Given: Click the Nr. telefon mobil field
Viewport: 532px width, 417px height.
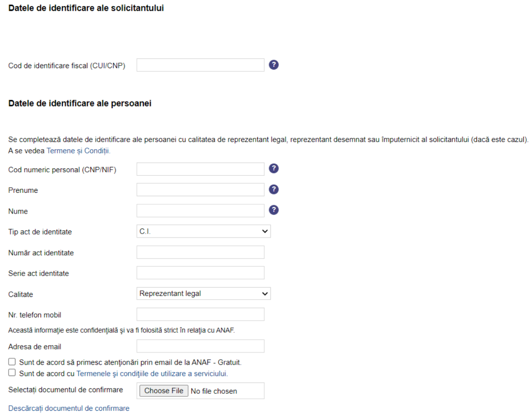Looking at the screenshot, I should click(x=200, y=314).
